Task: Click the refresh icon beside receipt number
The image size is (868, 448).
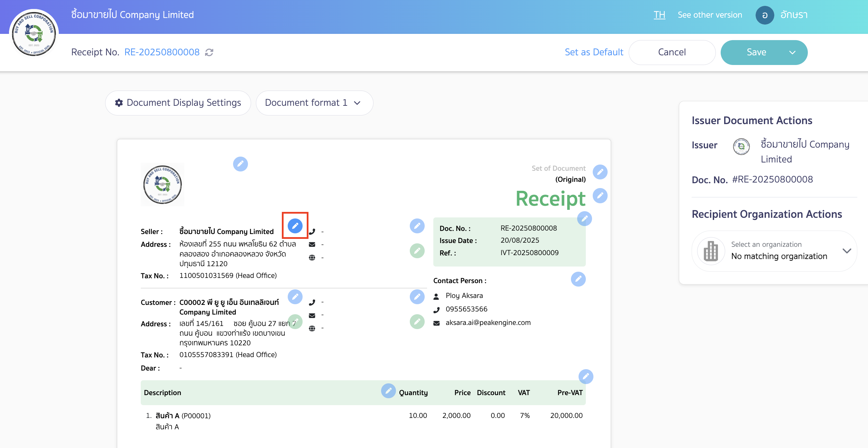Action: point(209,52)
